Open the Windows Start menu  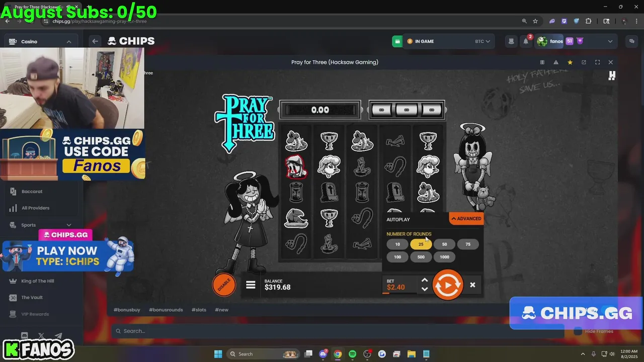[x=218, y=354]
